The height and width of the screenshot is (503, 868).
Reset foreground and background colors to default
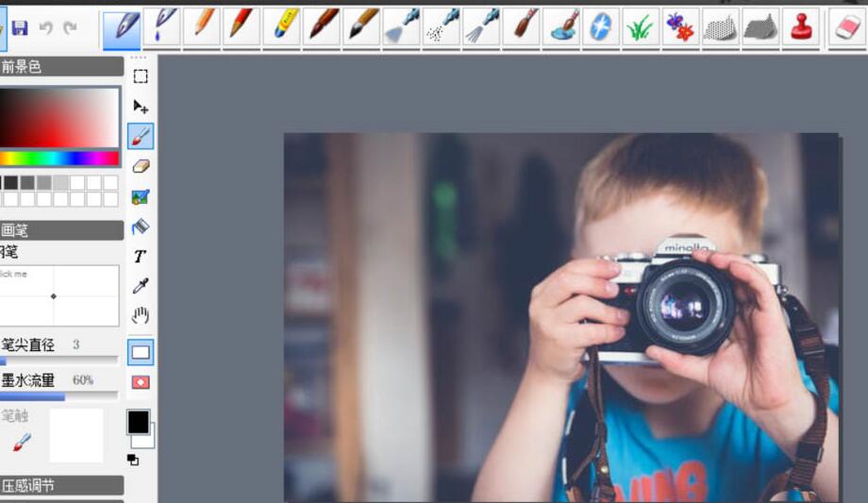(x=133, y=460)
